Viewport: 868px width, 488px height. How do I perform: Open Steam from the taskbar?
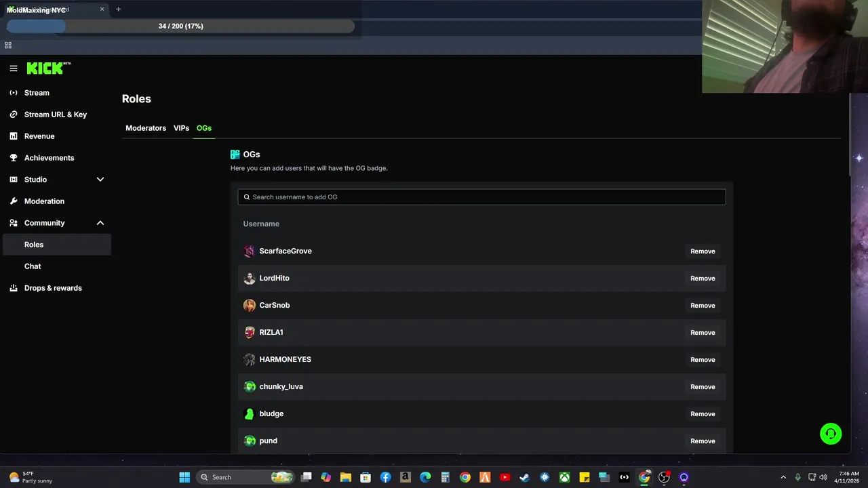(524, 477)
